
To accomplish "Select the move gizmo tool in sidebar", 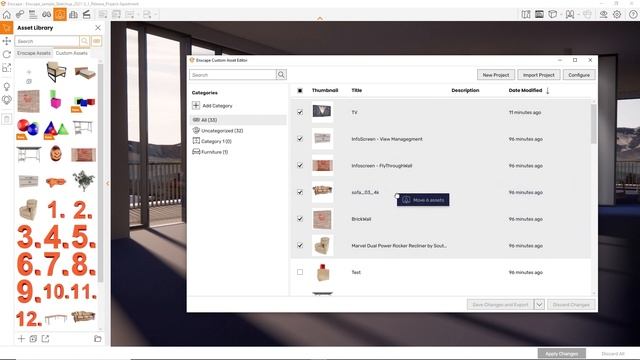I will tap(7, 41).
